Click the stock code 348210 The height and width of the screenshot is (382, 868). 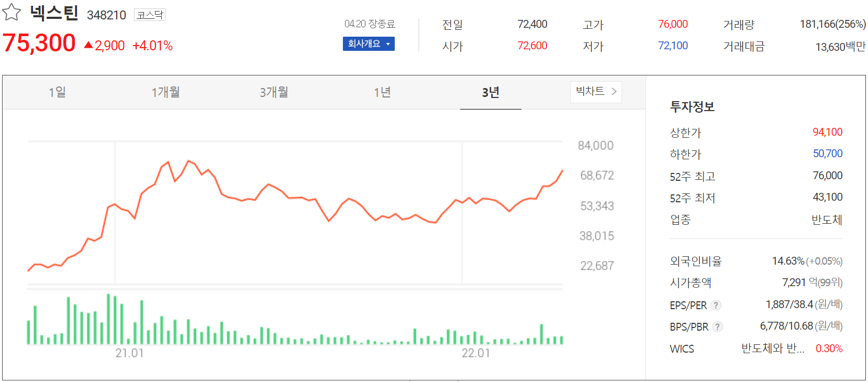[x=106, y=15]
